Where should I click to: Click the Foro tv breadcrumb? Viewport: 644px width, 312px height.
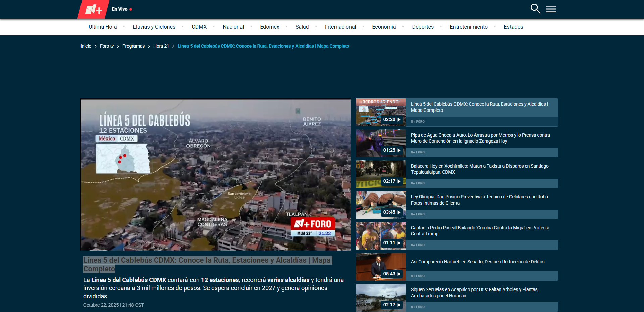coord(107,46)
